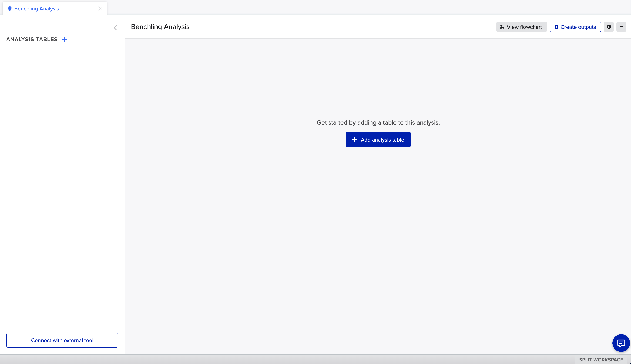Open the chat support bubble

(x=621, y=343)
